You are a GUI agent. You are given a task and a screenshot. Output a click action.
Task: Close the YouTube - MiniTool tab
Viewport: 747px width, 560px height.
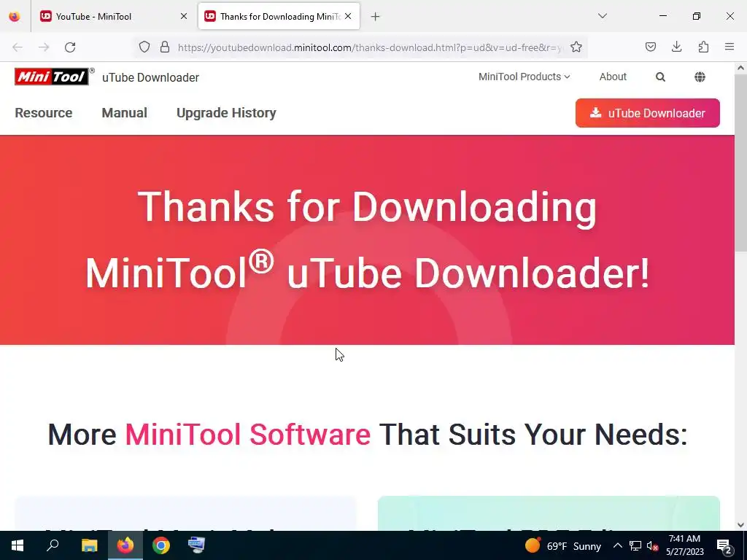[183, 16]
